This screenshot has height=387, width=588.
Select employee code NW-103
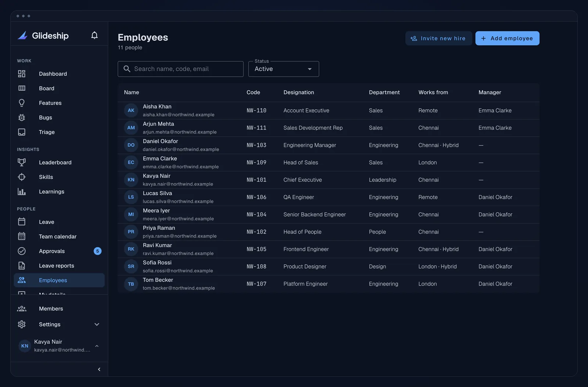[257, 145]
